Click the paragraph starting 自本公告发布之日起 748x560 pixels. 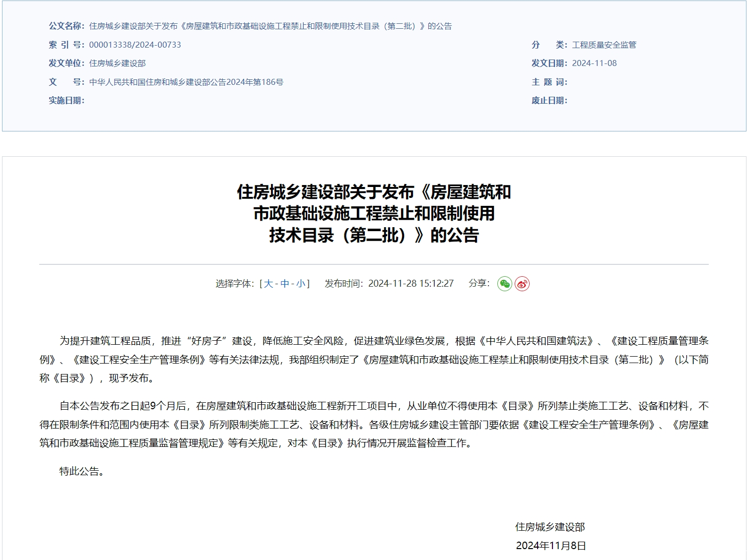coord(374,425)
